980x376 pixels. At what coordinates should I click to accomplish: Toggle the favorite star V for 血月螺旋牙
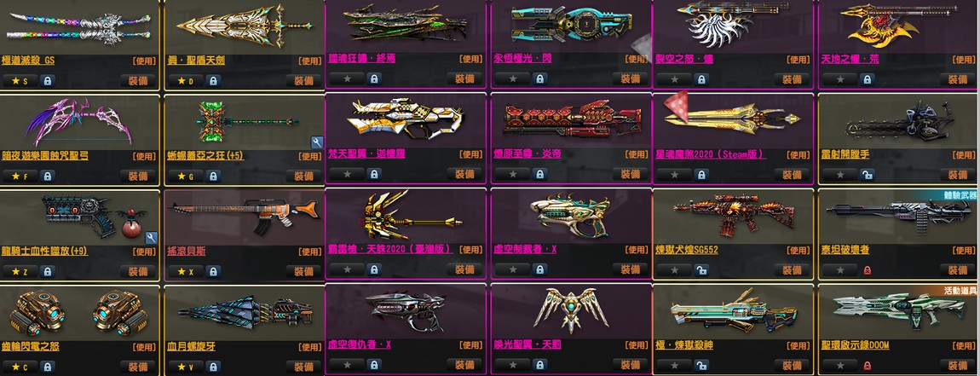(186, 367)
